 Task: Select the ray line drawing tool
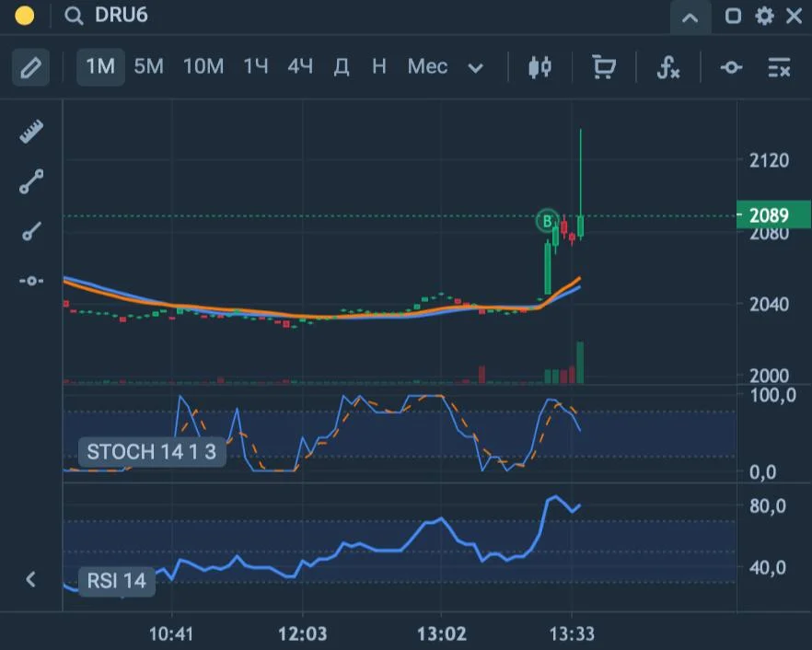[x=31, y=231]
